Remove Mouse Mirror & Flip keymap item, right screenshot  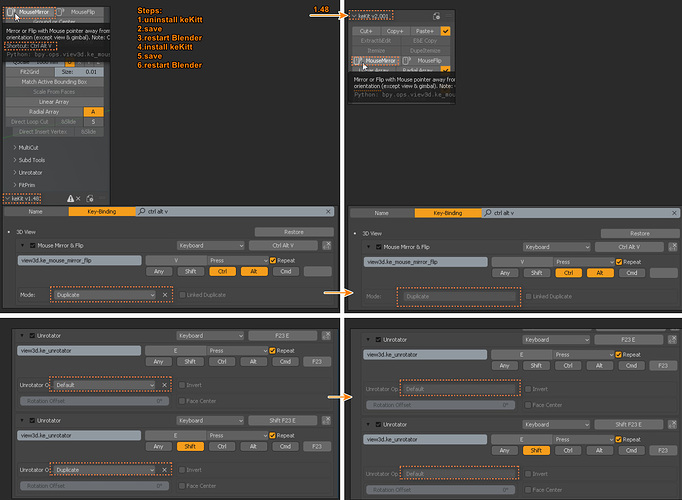coord(673,247)
